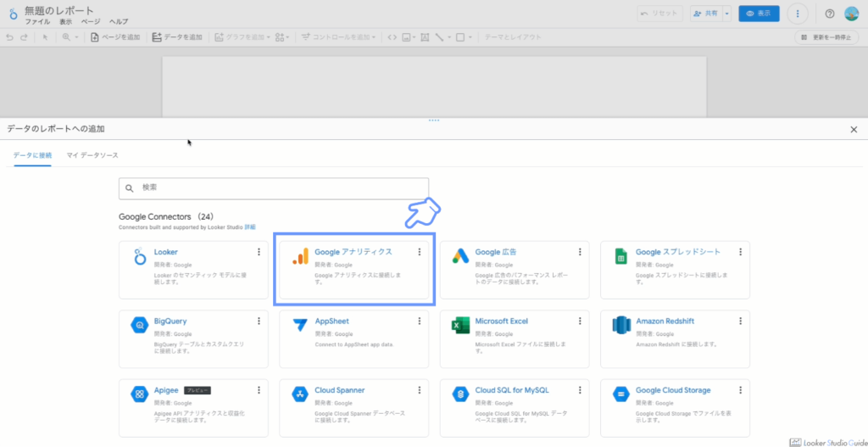Open the community visualizations components icon
This screenshot has width=868, height=447.
coord(281,37)
